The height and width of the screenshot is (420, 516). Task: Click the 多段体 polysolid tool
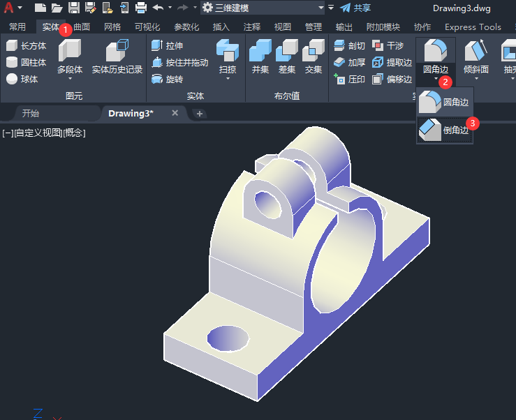coord(70,56)
